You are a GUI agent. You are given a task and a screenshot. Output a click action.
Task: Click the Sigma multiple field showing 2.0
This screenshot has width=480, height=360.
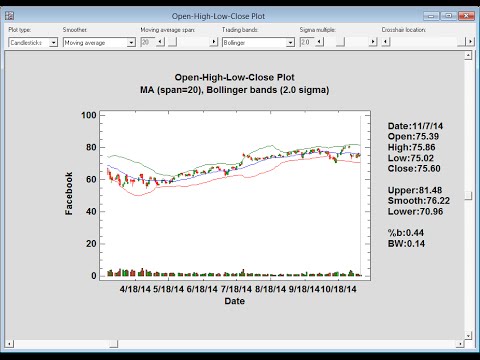pyautogui.click(x=306, y=42)
